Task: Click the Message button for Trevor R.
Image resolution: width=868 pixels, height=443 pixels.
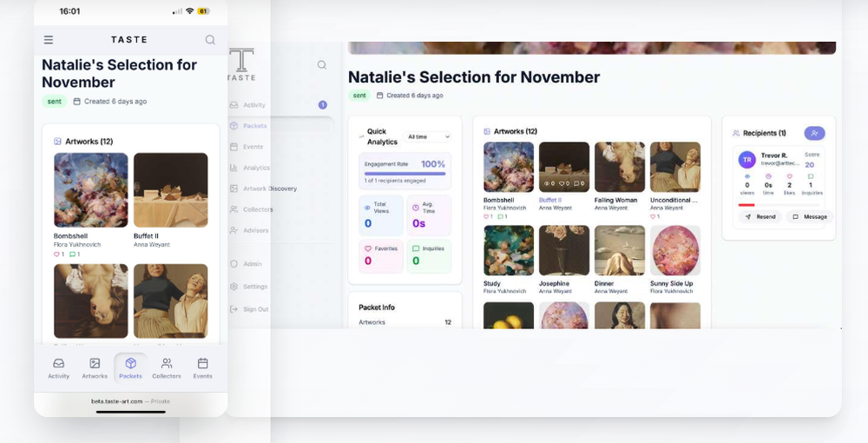Action: coord(809,217)
